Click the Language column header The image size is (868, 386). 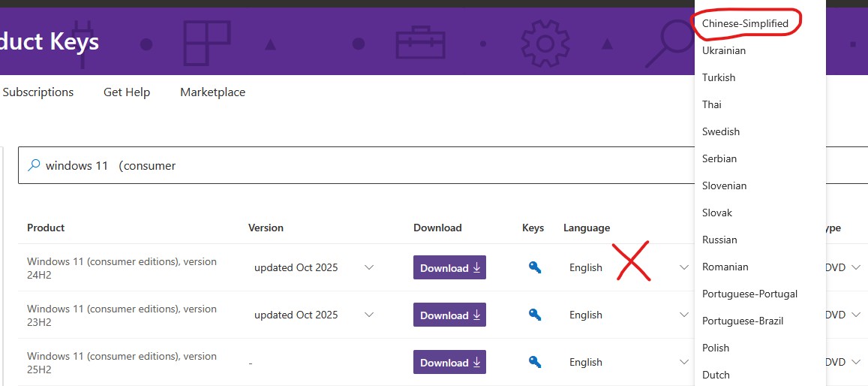(x=587, y=228)
